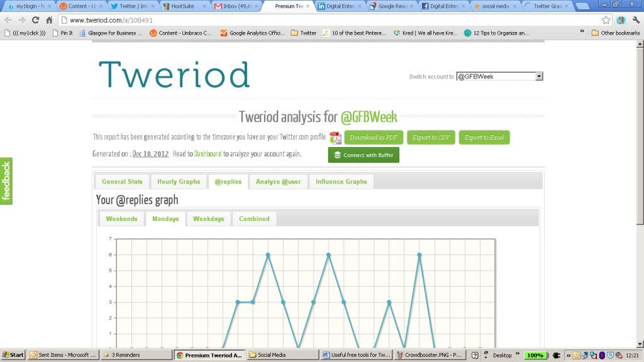Open the Chrome wrench menu

(636, 20)
